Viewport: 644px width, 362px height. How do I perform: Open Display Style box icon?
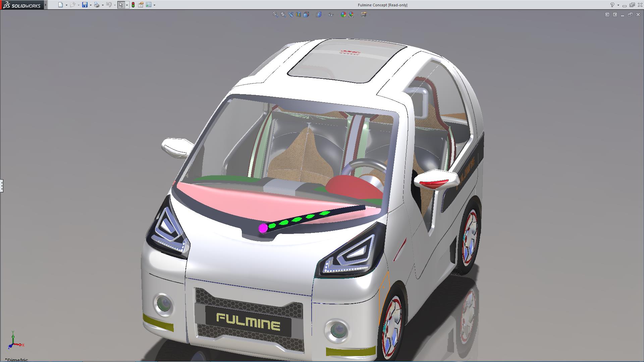[x=319, y=14]
